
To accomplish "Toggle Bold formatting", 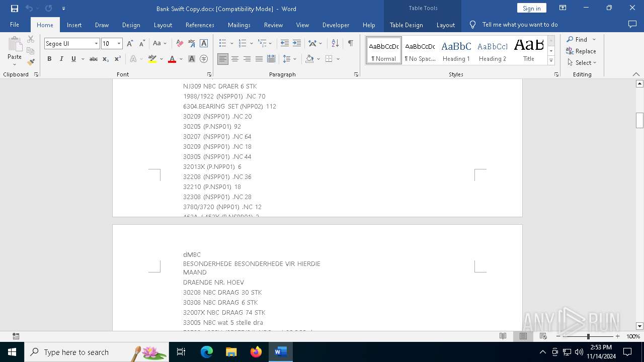I will (x=49, y=59).
